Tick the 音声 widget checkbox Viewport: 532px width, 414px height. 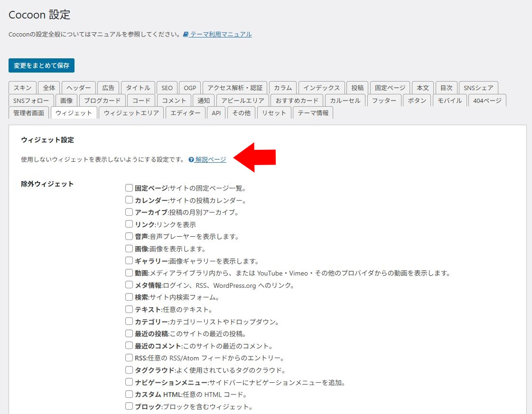pos(129,236)
